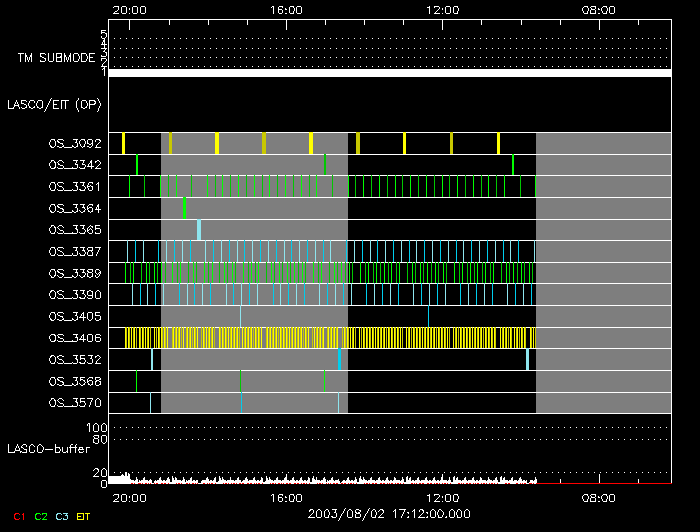Select the EIT legend label
The image size is (700, 532).
point(84,516)
